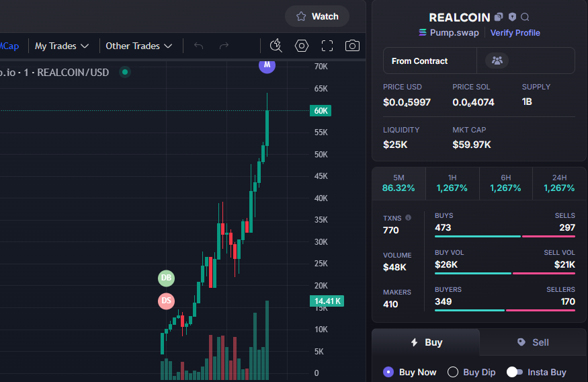Click the 349 buyers count

(443, 301)
